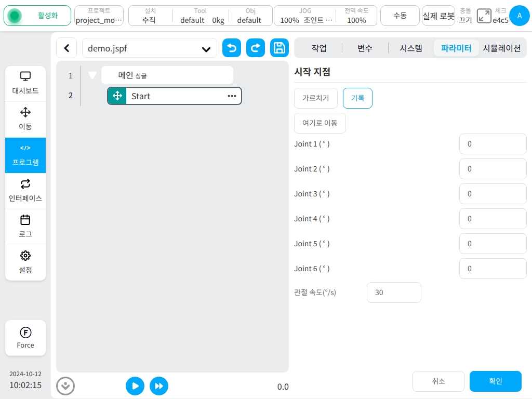Open the 인터페이스 interface sidebar item
The image size is (532, 399).
(25, 191)
